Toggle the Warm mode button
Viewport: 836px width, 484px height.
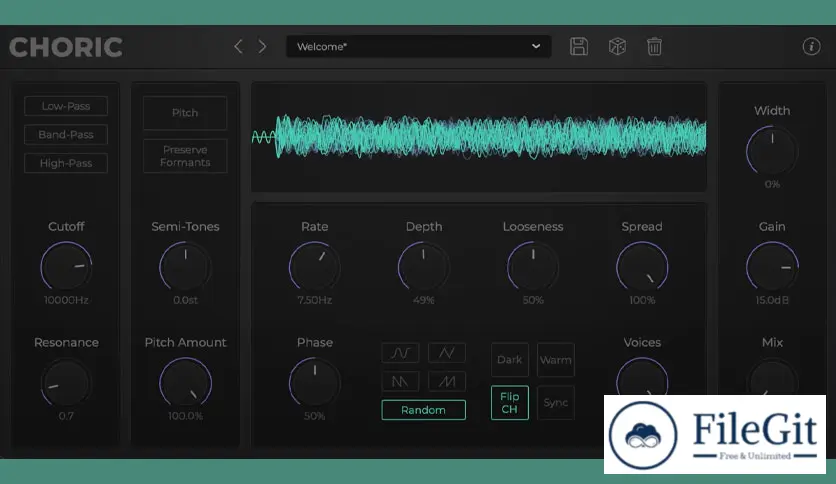[x=556, y=360]
